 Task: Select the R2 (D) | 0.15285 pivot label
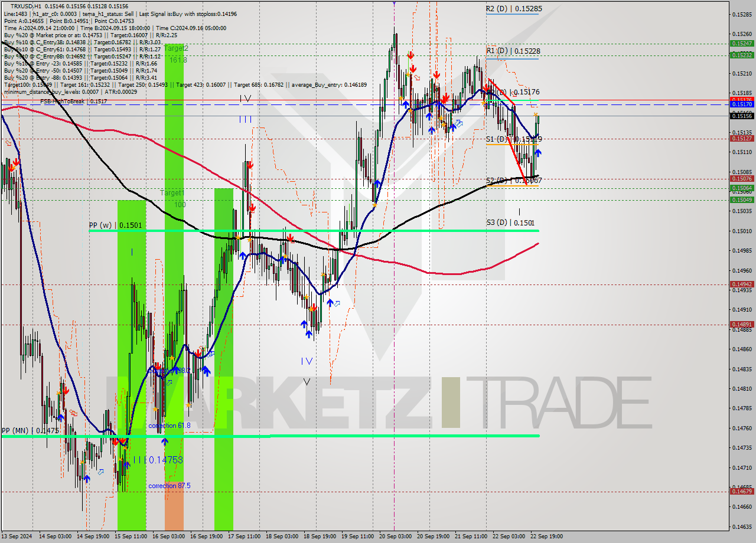click(514, 9)
